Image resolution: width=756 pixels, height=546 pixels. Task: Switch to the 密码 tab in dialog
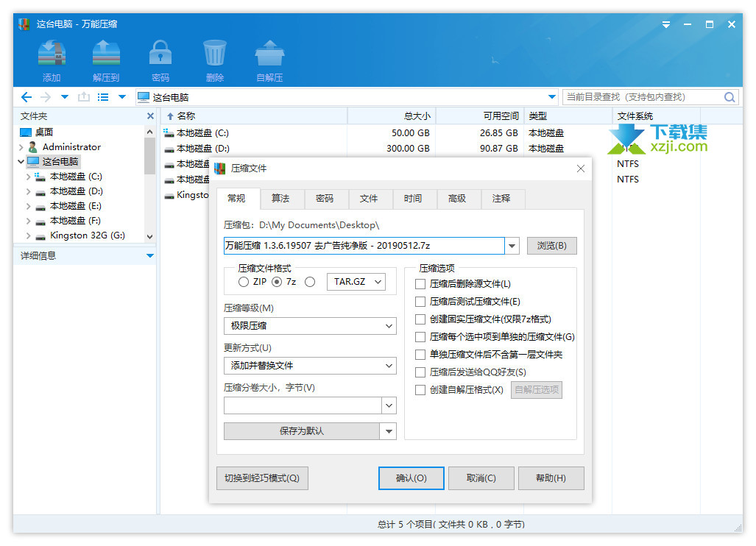325,199
